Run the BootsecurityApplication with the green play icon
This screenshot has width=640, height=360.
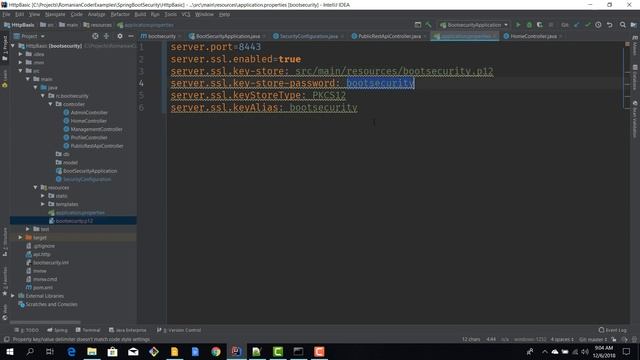pyautogui.click(x=518, y=25)
